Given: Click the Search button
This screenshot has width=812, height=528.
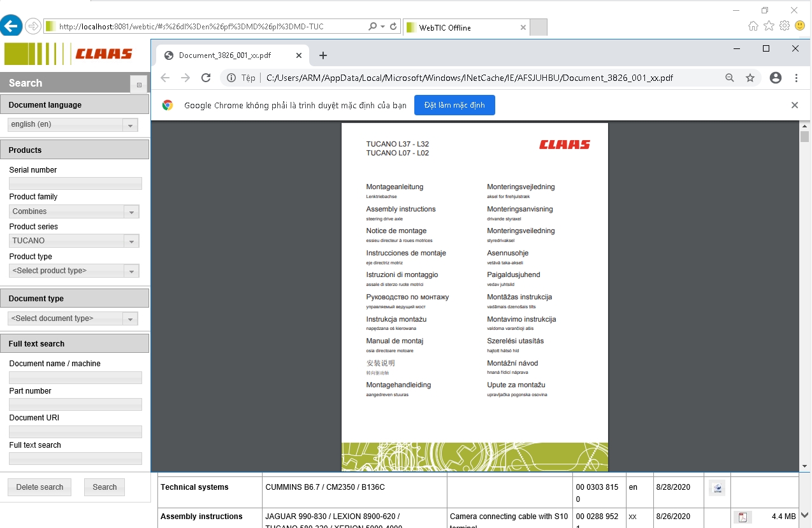Looking at the screenshot, I should pos(104,487).
